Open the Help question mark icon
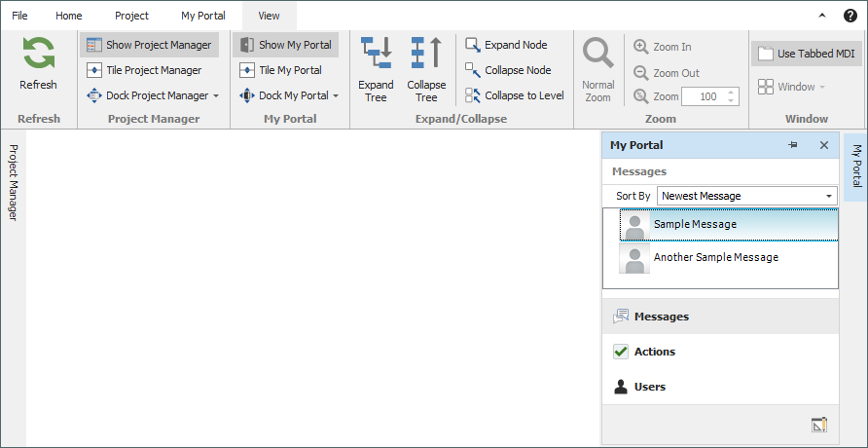Image resolution: width=868 pixels, height=448 pixels. (850, 16)
